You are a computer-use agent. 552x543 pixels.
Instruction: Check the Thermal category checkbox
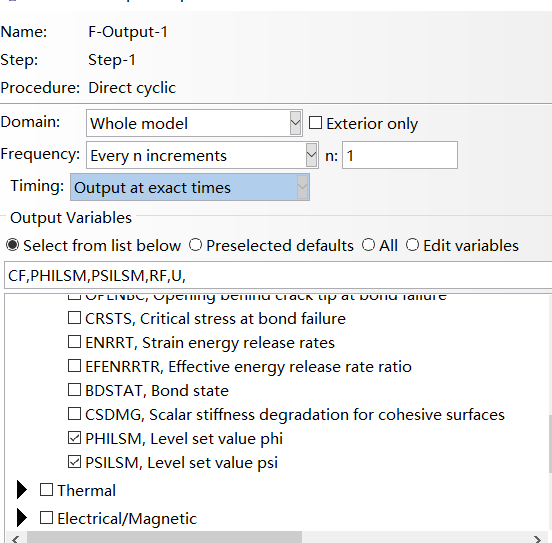click(46, 490)
